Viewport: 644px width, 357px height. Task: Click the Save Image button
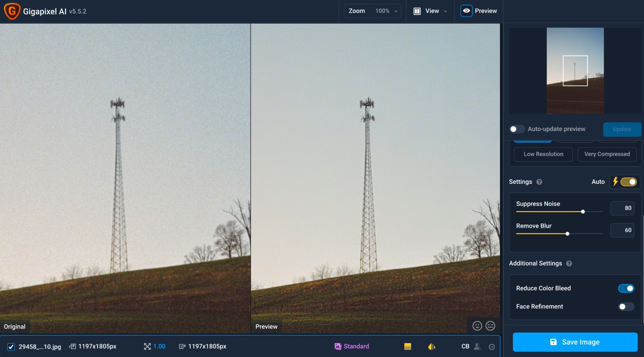(575, 342)
